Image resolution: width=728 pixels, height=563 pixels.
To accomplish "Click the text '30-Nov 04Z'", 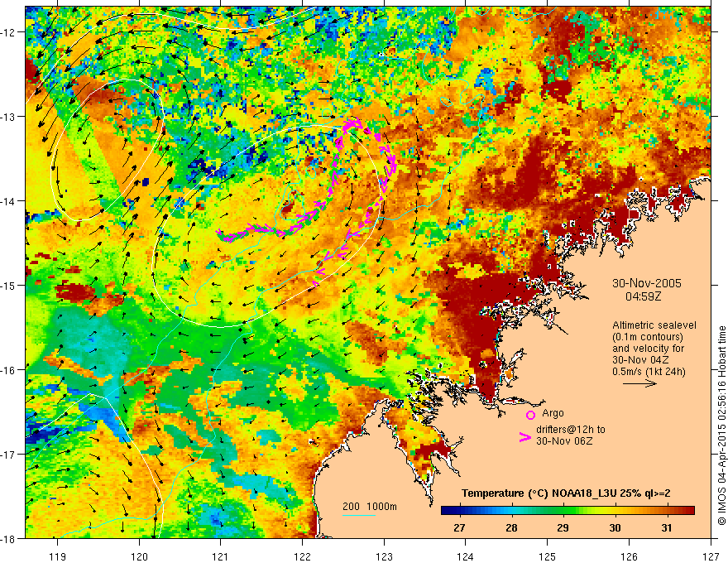I will pos(640,360).
